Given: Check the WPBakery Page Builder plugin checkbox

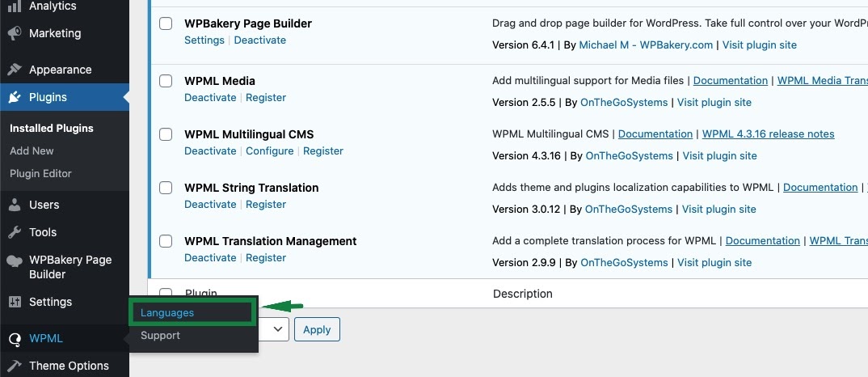Looking at the screenshot, I should coord(166,23).
